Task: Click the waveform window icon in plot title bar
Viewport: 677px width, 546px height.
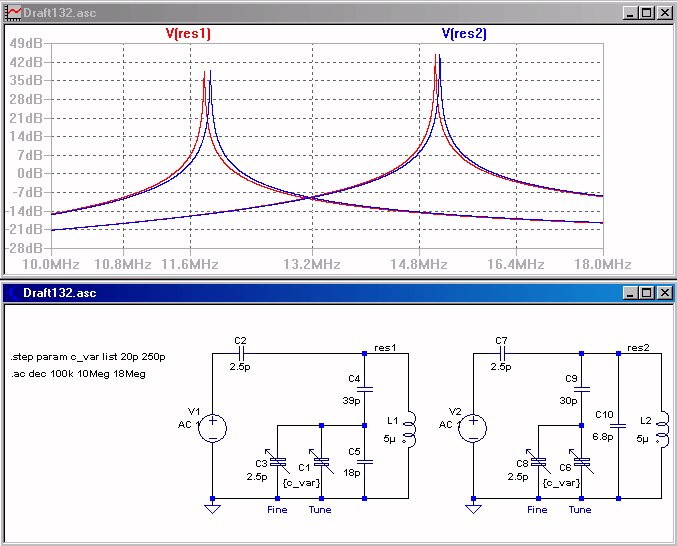Action: pyautogui.click(x=13, y=13)
